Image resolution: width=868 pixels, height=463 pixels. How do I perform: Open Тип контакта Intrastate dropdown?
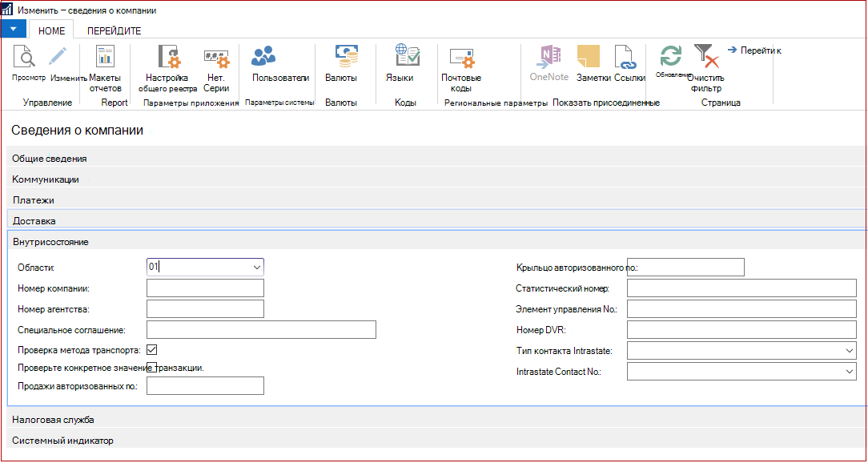[850, 351]
